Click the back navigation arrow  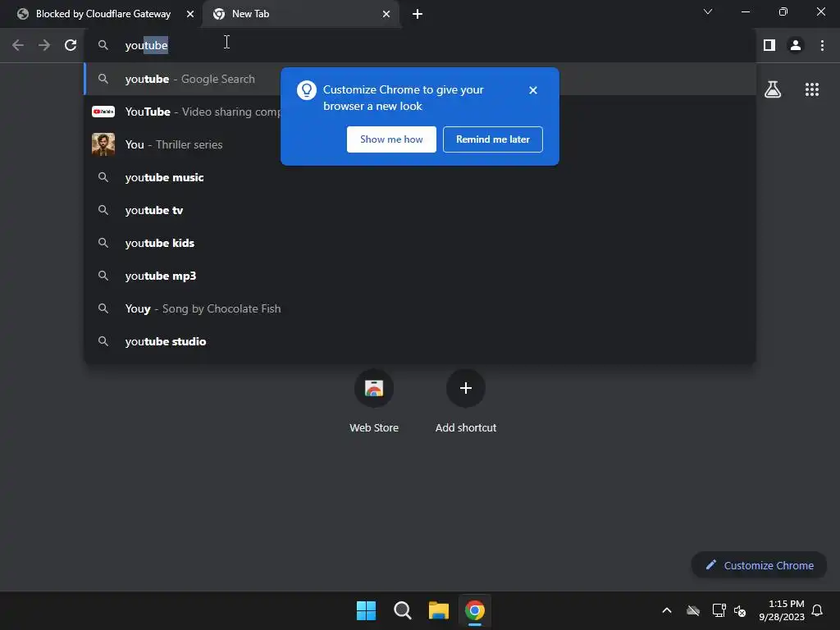[x=18, y=45]
